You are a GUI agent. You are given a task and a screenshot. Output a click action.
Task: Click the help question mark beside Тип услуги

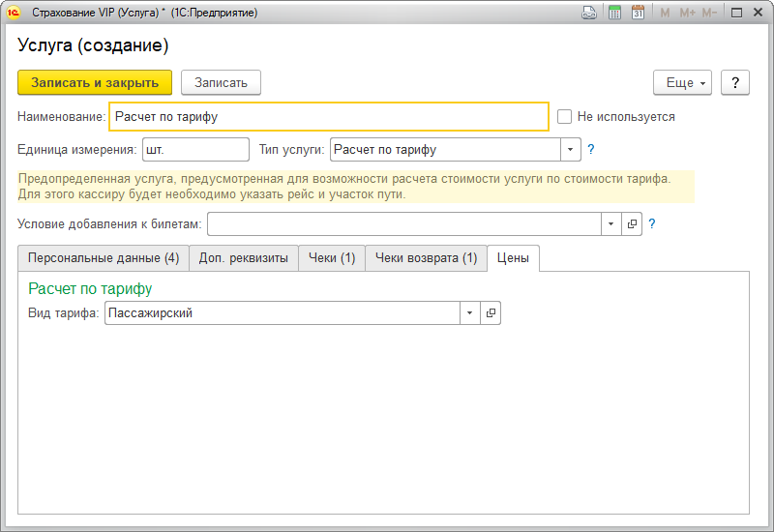tap(591, 150)
